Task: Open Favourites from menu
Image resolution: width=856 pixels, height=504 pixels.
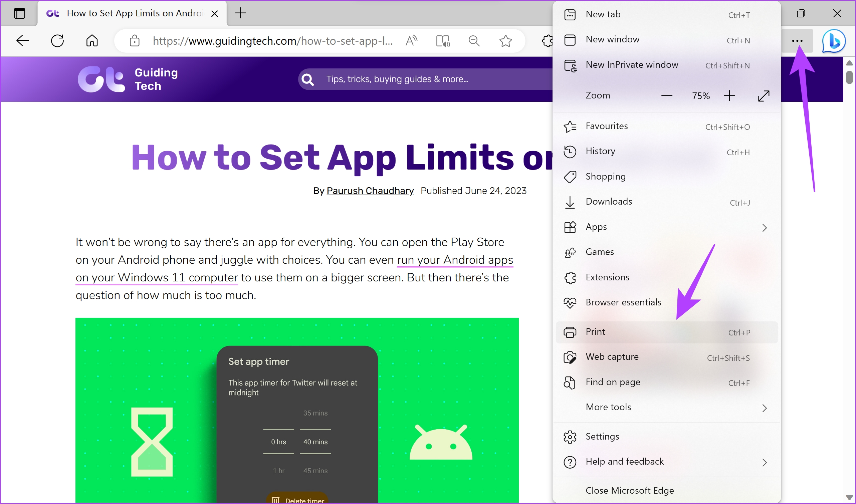Action: click(x=666, y=127)
